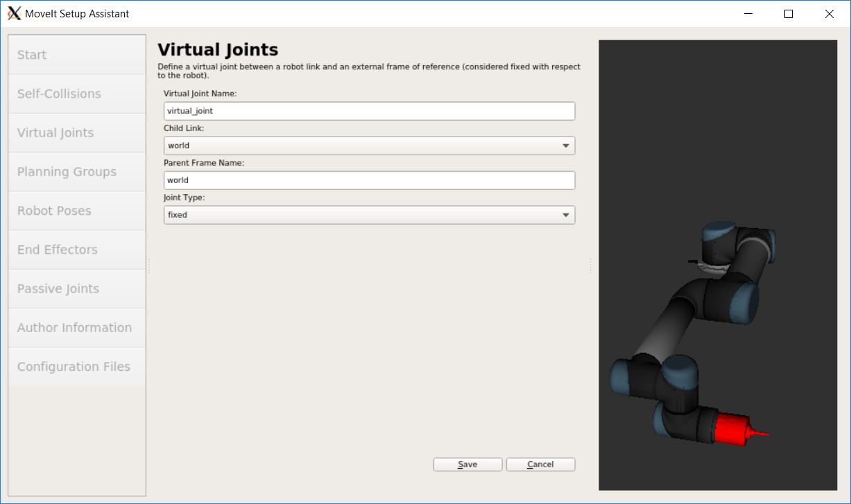The width and height of the screenshot is (851, 504).
Task: Click the Child Link dropdown showing world
Action: [x=368, y=146]
